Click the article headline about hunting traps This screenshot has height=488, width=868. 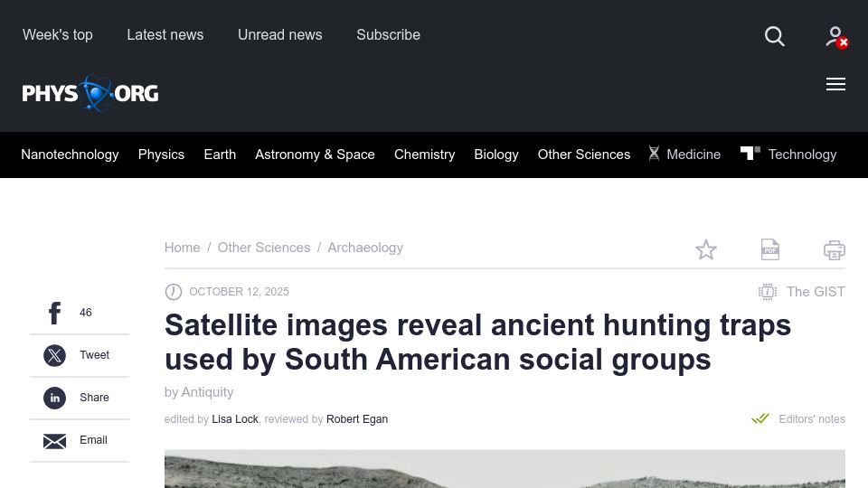477,343
